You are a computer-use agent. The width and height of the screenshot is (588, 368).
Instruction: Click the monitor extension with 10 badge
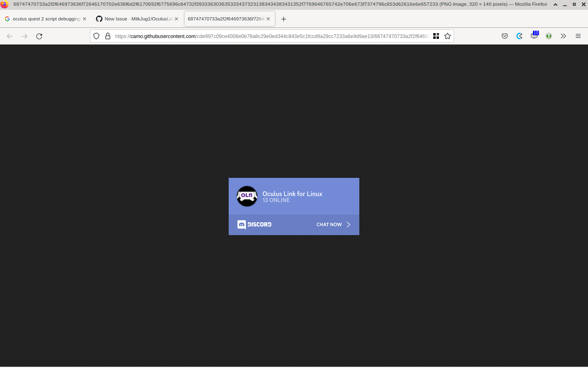click(x=534, y=36)
